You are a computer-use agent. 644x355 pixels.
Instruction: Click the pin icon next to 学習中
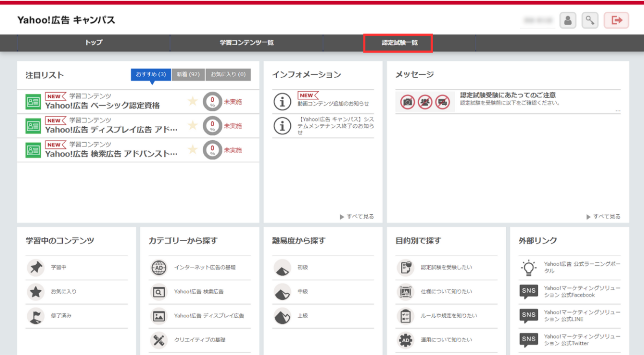click(36, 267)
